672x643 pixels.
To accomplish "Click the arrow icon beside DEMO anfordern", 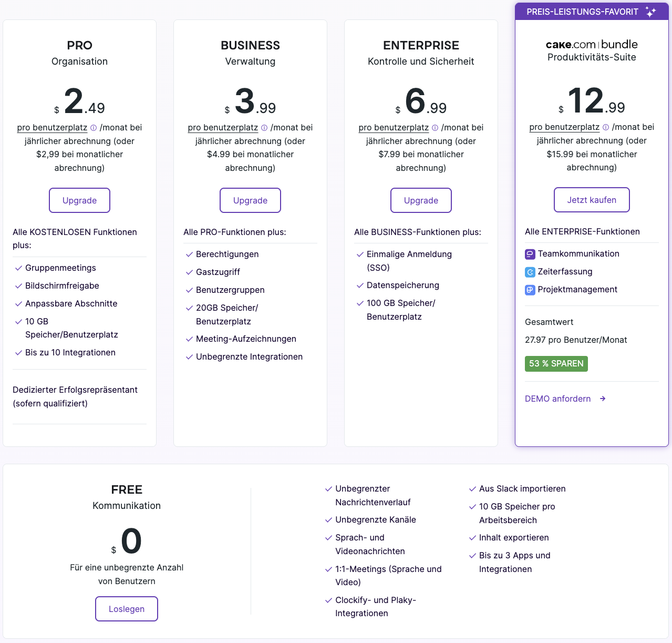I will (602, 399).
